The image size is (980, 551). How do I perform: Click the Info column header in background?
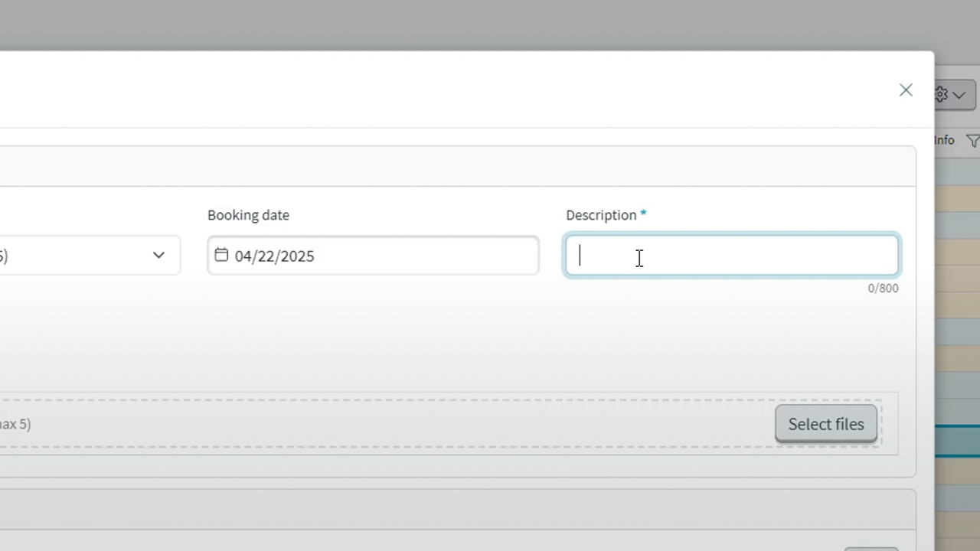[944, 140]
